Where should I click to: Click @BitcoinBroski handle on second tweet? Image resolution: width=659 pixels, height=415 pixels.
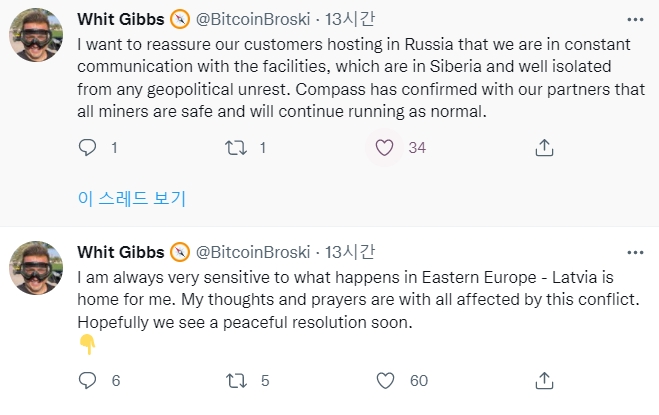(x=253, y=250)
